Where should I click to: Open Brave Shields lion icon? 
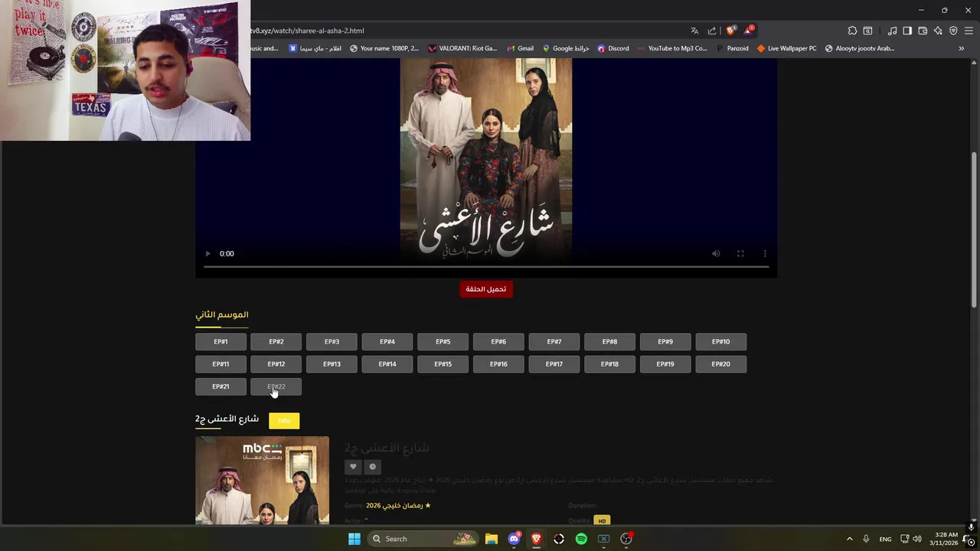point(730,31)
